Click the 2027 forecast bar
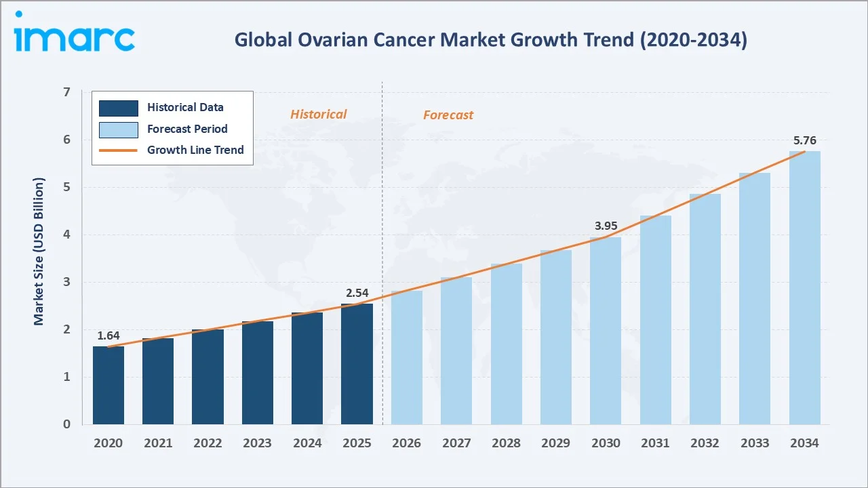Screen dimensions: 868x488 456,350
